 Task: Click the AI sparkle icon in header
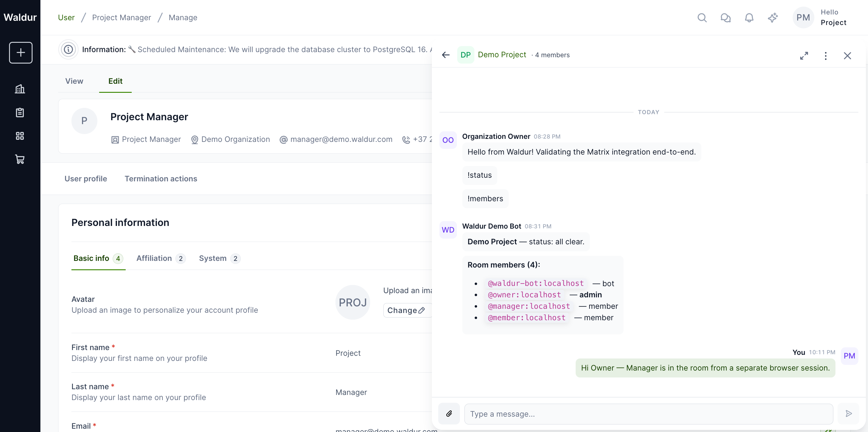pyautogui.click(x=773, y=17)
